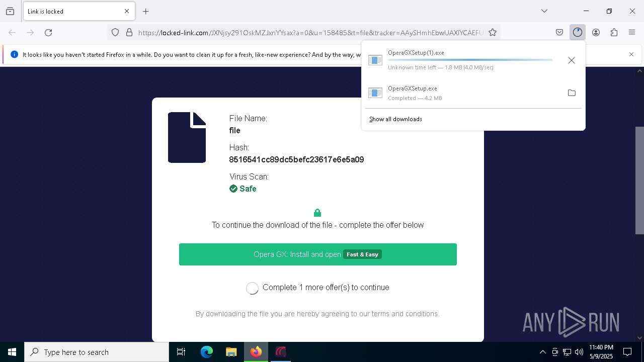Save page to Pocket
Screen dimensions: 644x362
click(x=559, y=33)
